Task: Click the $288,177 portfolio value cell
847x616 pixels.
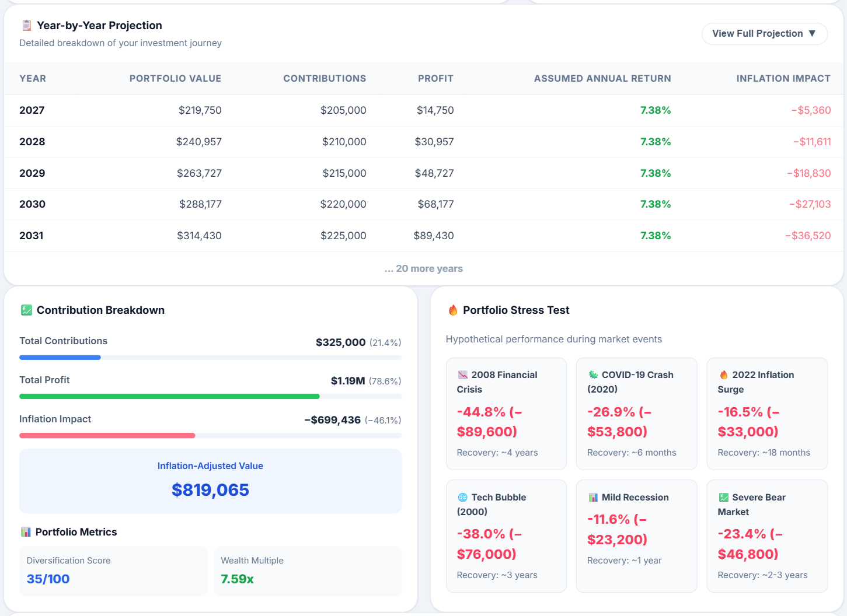Action: pos(200,204)
